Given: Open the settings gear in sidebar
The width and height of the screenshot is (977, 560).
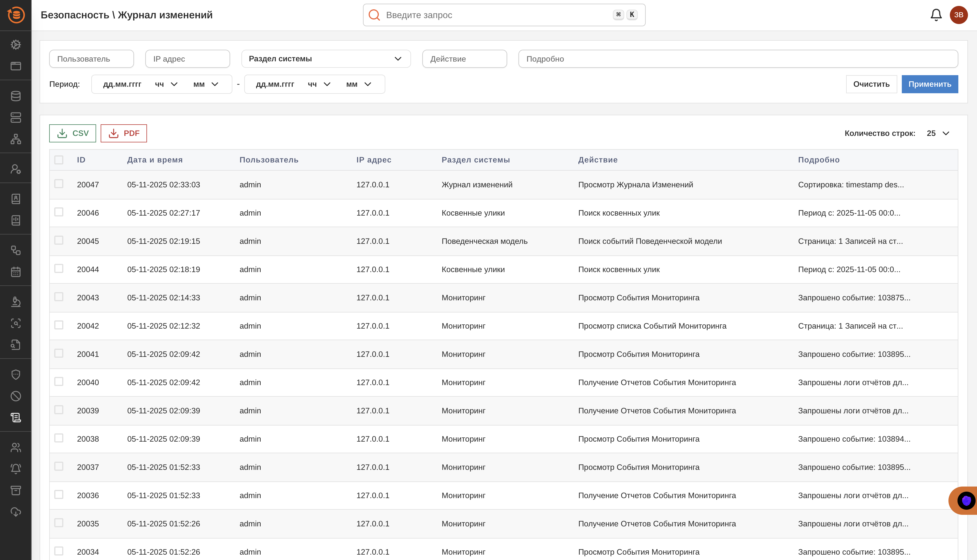Looking at the screenshot, I should pyautogui.click(x=16, y=45).
